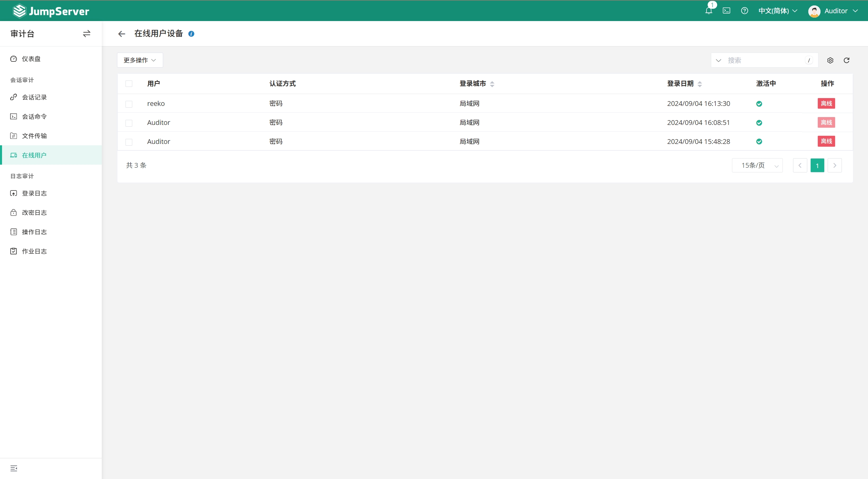Refresh the online user table
The height and width of the screenshot is (479, 868).
pos(847,60)
